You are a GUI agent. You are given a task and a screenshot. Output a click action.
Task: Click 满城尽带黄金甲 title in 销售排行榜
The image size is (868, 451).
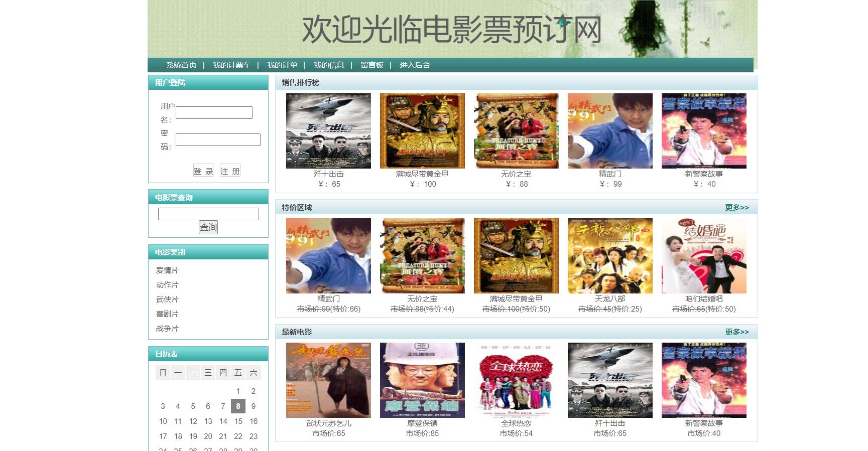coord(422,174)
